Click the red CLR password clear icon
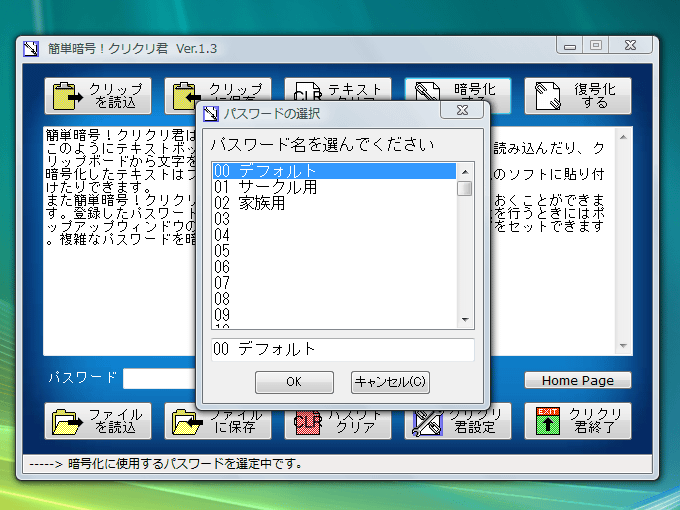The width and height of the screenshot is (680, 510). pyautogui.click(x=307, y=423)
